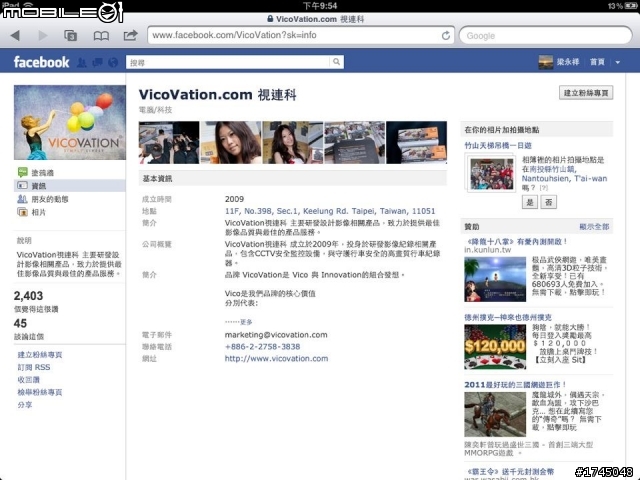Click the Google search field
The height and width of the screenshot is (480, 640).
click(x=546, y=36)
